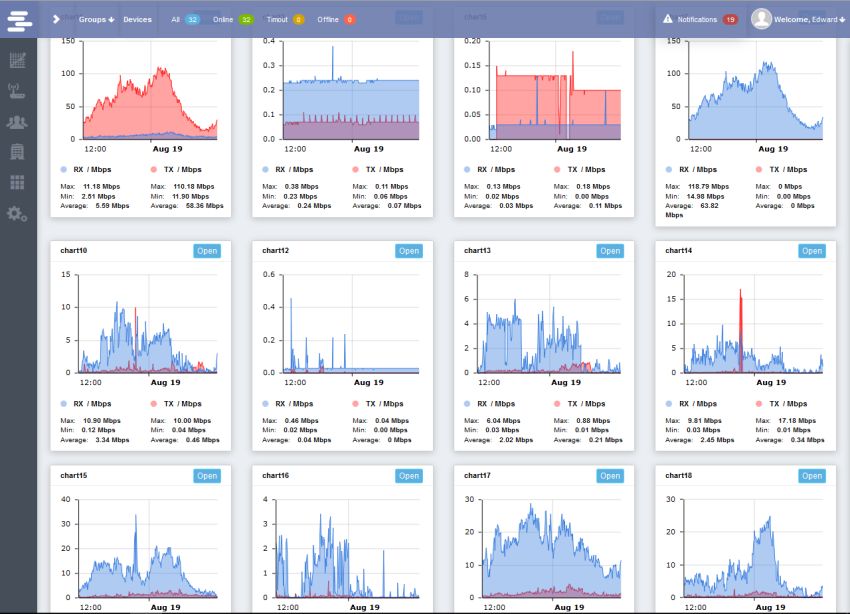The width and height of the screenshot is (850, 614).
Task: Filter devices by Online status
Action: click(x=233, y=20)
